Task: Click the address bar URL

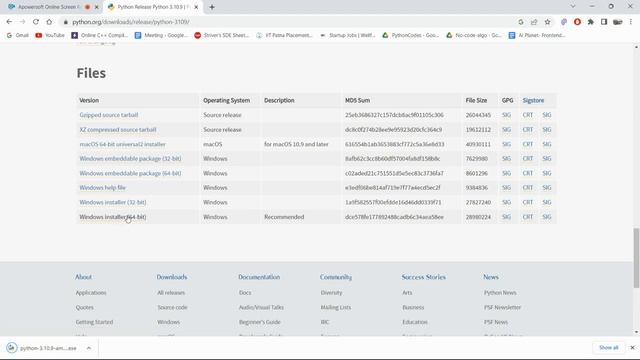Action: (x=131, y=22)
